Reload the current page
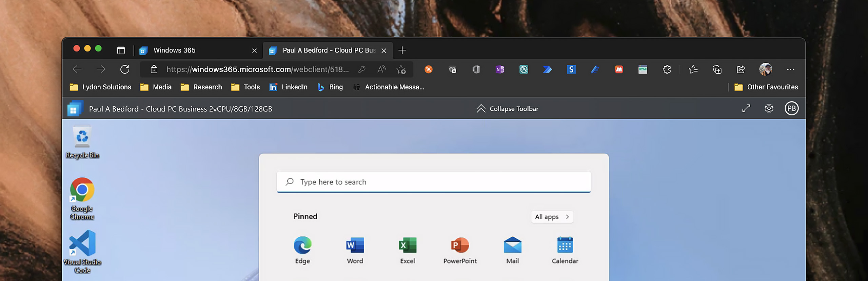 coord(125,69)
